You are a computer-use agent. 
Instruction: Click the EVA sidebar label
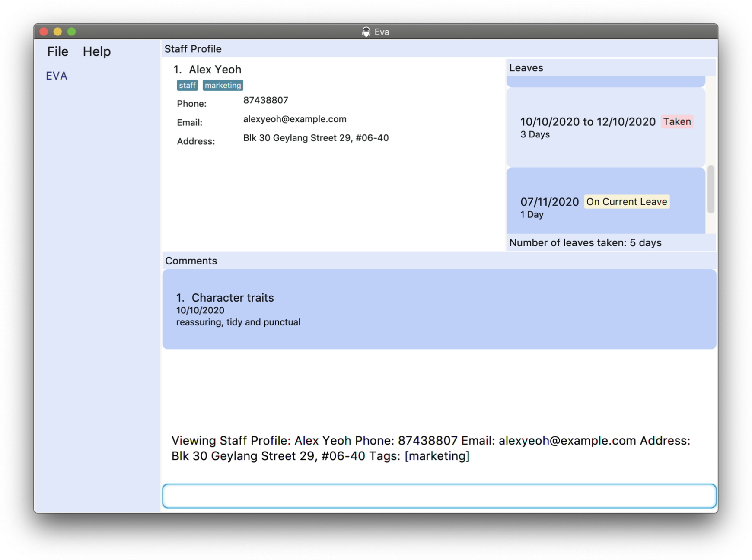(x=57, y=76)
